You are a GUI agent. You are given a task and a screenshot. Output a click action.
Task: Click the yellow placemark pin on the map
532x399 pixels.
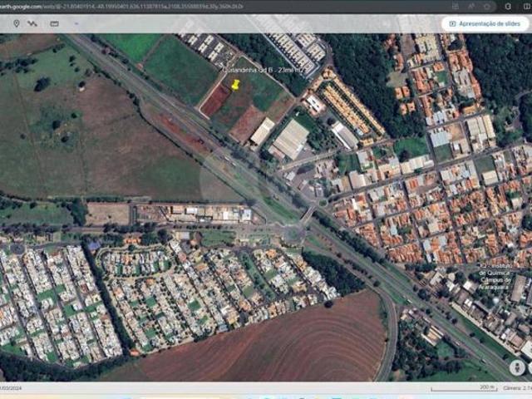point(235,85)
